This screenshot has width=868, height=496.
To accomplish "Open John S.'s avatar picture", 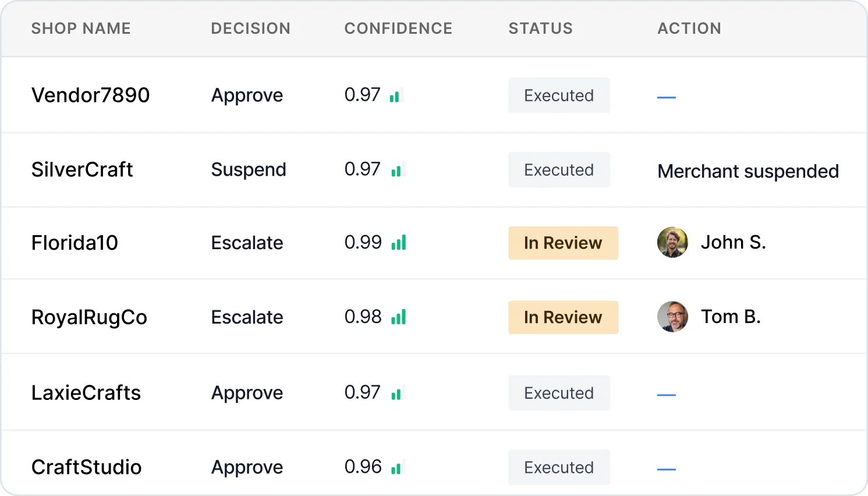I will click(672, 243).
